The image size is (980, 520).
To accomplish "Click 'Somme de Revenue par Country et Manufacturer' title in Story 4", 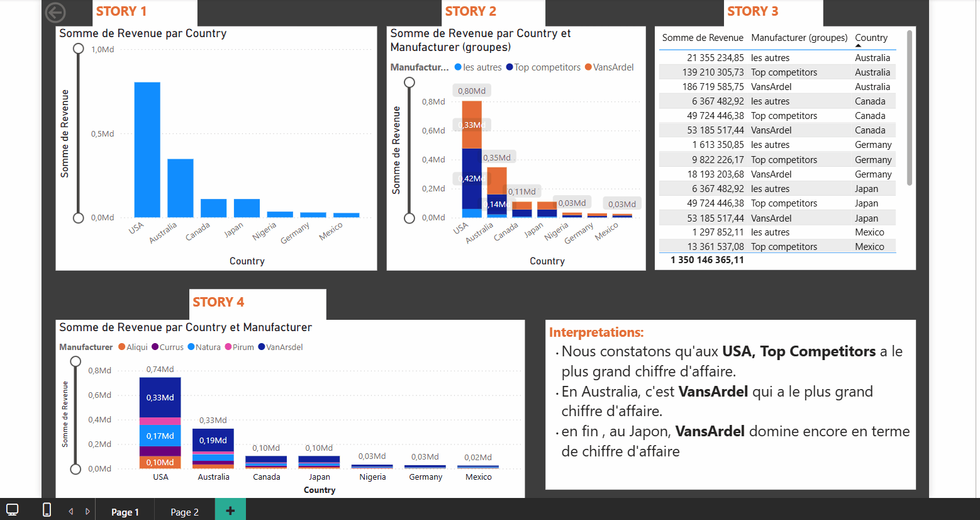I will point(186,327).
